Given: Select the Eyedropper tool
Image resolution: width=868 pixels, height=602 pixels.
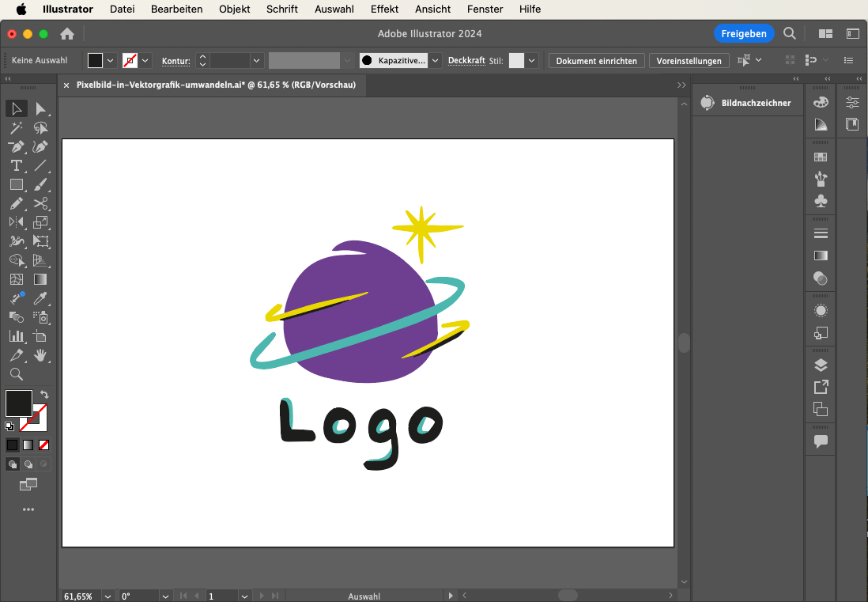Looking at the screenshot, I should (41, 298).
